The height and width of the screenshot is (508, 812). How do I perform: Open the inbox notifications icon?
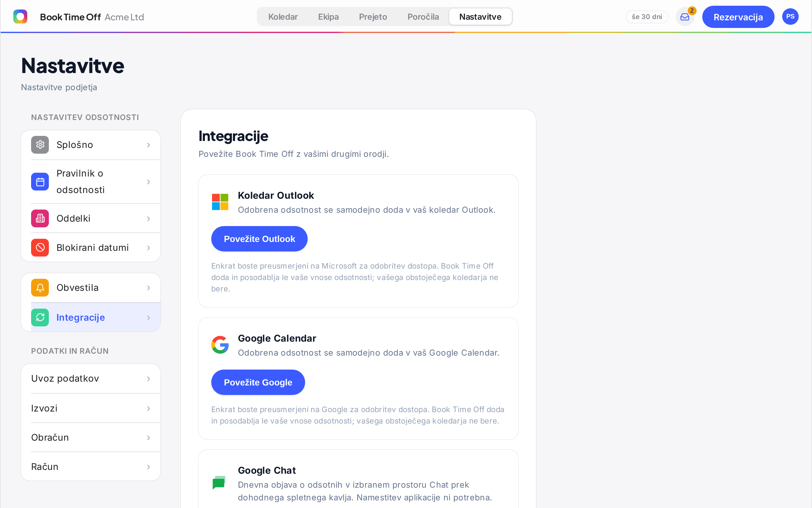coord(685,17)
